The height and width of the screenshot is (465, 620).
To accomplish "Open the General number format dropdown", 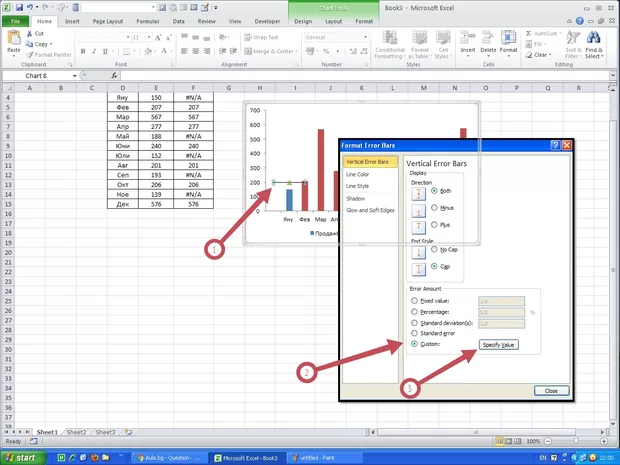I will click(365, 37).
